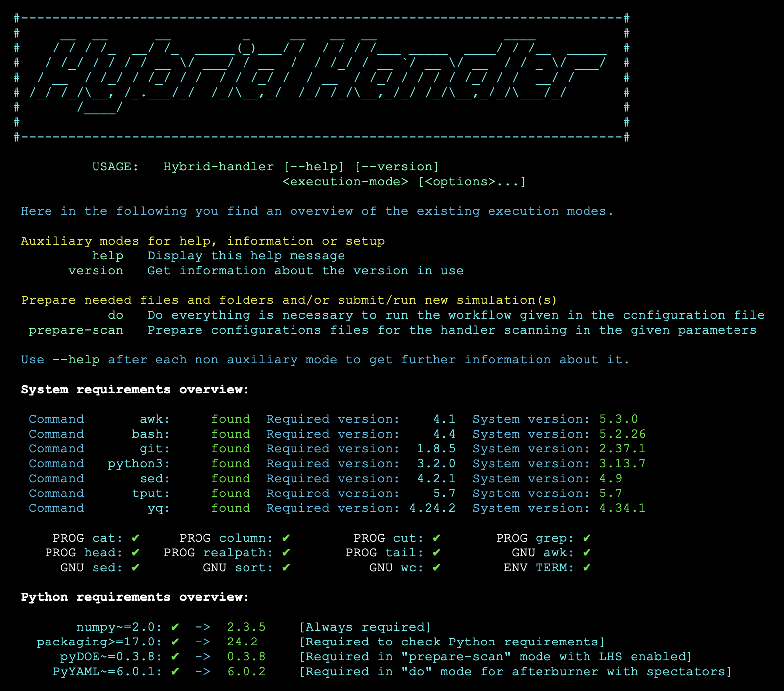Click the arrow in the PyYAML row
The height and width of the screenshot is (691, 784).
pos(203,672)
